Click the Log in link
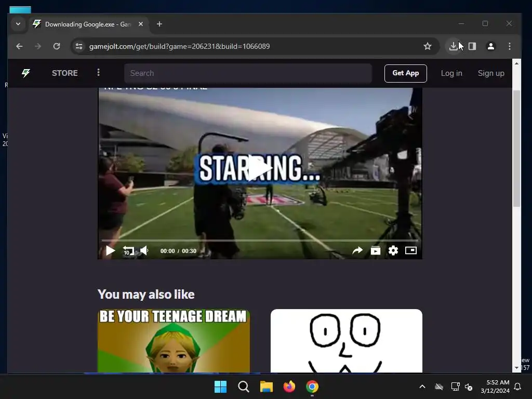 click(451, 73)
